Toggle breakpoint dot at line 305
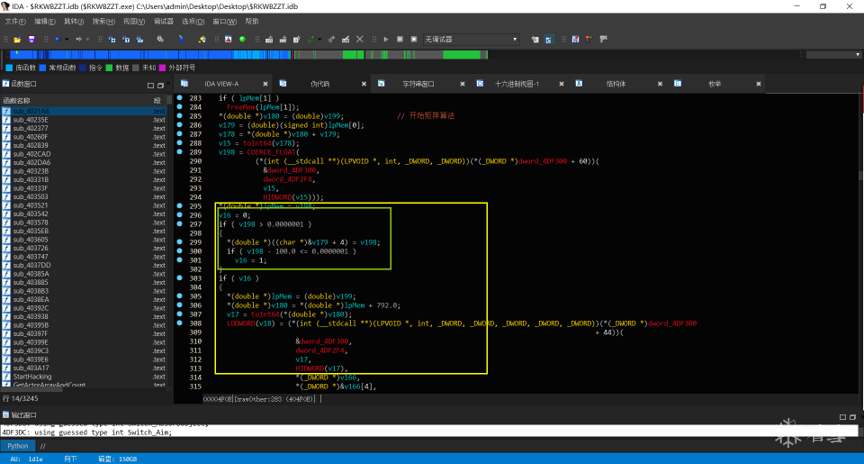This screenshot has width=864, height=464. pos(180,297)
